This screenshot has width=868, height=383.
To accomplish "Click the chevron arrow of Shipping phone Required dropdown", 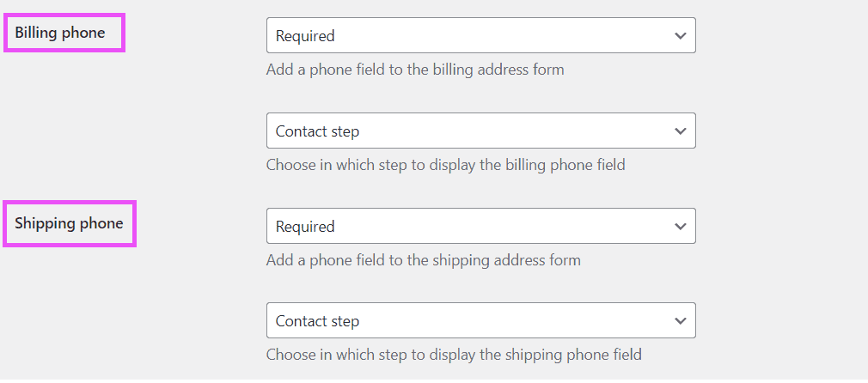I will click(680, 227).
